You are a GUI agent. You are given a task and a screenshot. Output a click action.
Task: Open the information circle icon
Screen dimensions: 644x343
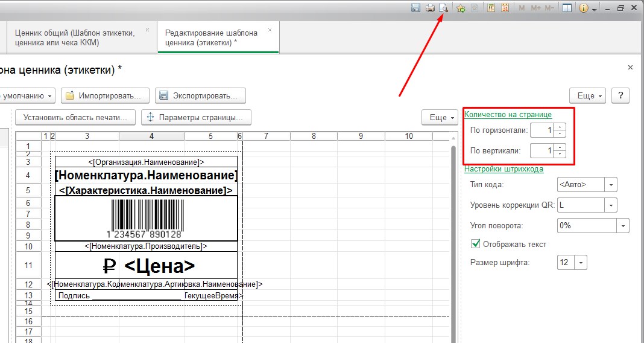pyautogui.click(x=583, y=8)
